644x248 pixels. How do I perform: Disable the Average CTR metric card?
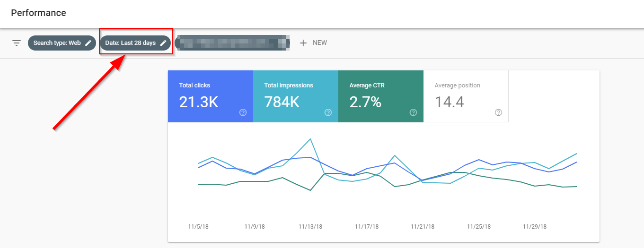380,96
